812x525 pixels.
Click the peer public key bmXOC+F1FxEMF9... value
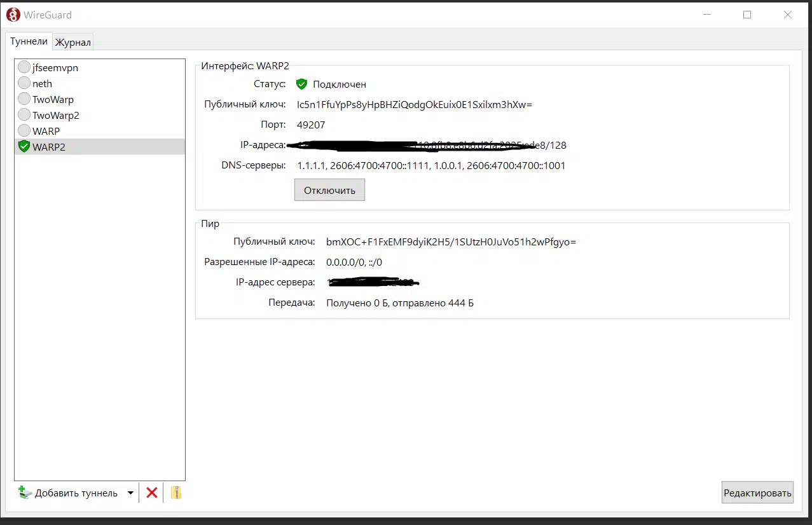click(451, 242)
